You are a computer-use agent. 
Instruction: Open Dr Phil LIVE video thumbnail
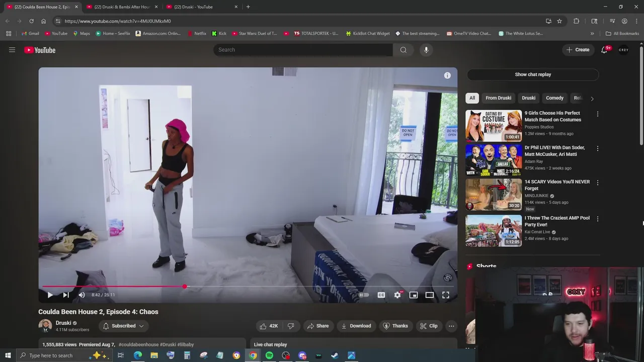[x=494, y=160]
